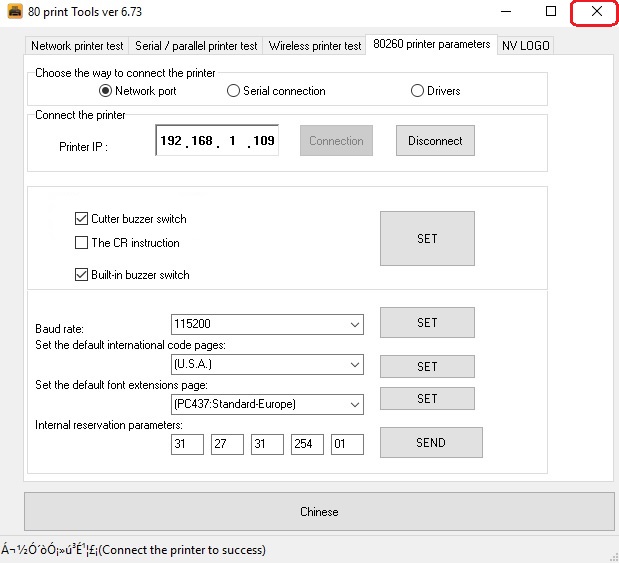
Task: Expand the default international code pages dropdown
Action: point(354,365)
